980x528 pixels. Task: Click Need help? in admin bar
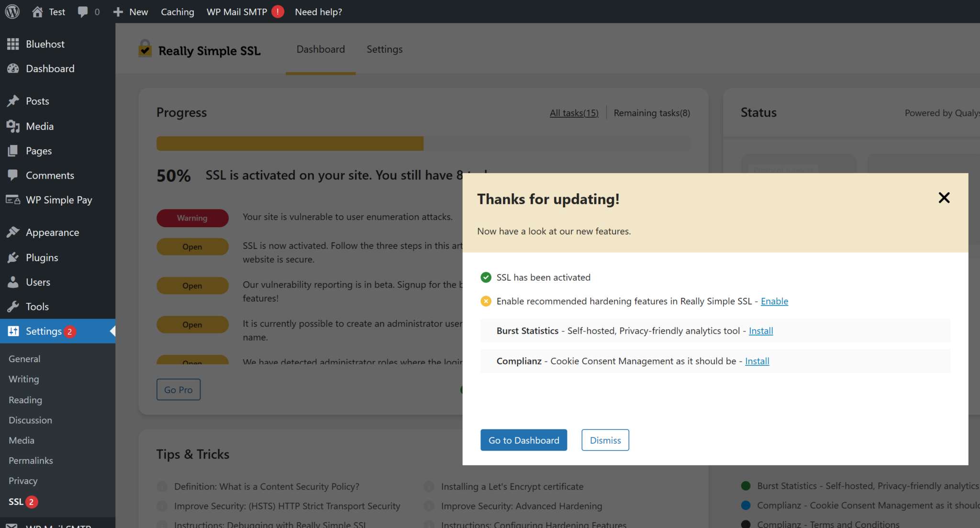[318, 11]
